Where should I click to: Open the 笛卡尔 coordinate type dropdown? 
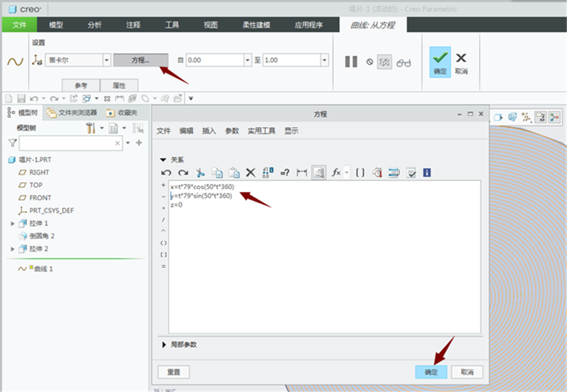[106, 60]
